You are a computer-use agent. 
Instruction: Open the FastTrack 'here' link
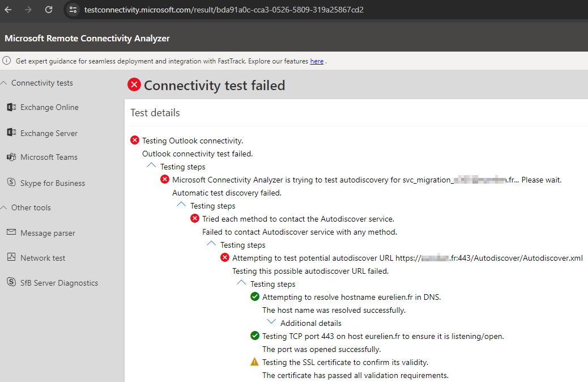(x=317, y=61)
